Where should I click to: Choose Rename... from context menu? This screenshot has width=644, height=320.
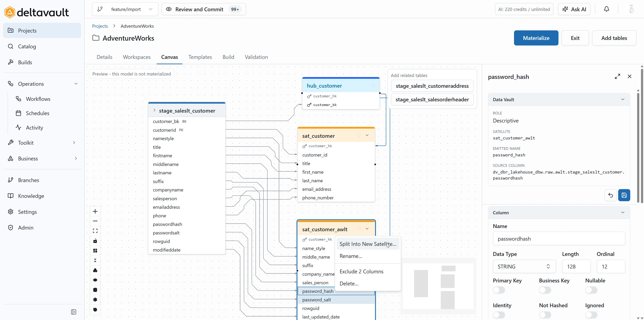pos(368,256)
